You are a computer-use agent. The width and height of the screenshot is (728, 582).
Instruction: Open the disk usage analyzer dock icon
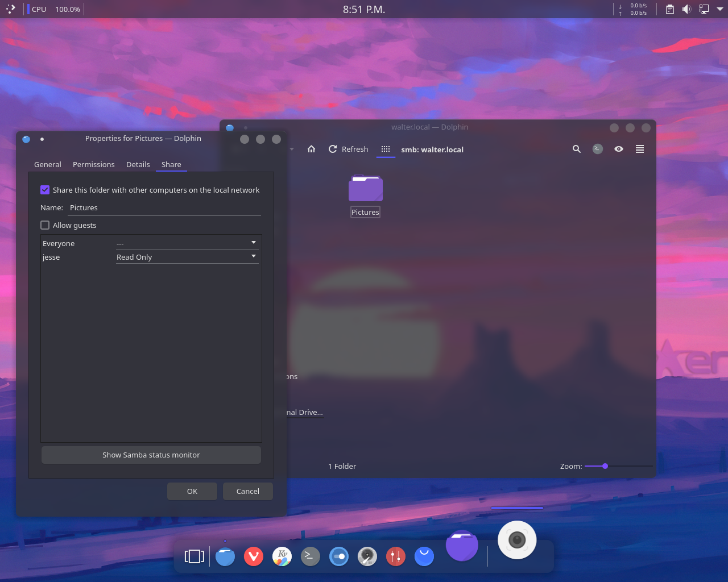pos(367,556)
